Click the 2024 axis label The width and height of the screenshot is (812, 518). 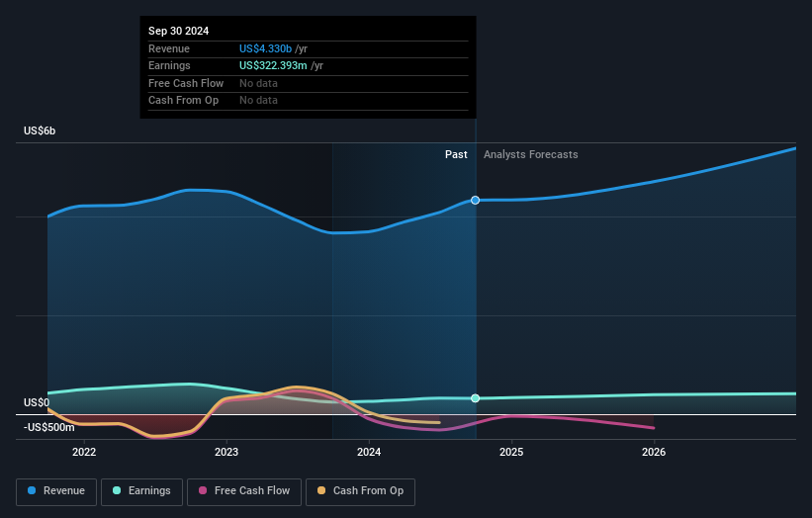(x=369, y=452)
